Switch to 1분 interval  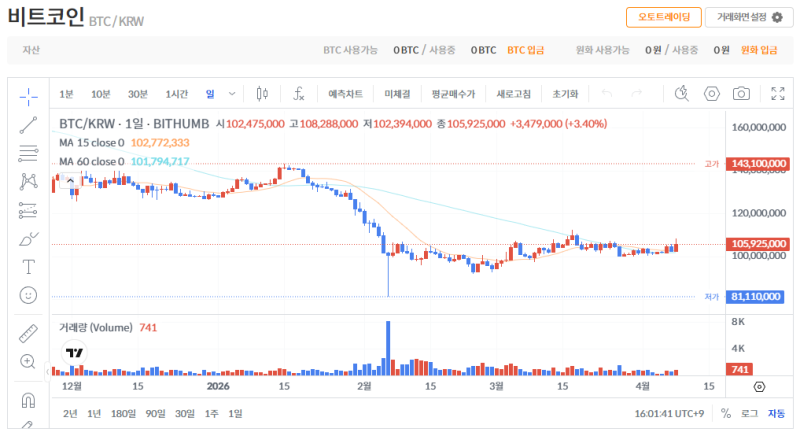66,94
